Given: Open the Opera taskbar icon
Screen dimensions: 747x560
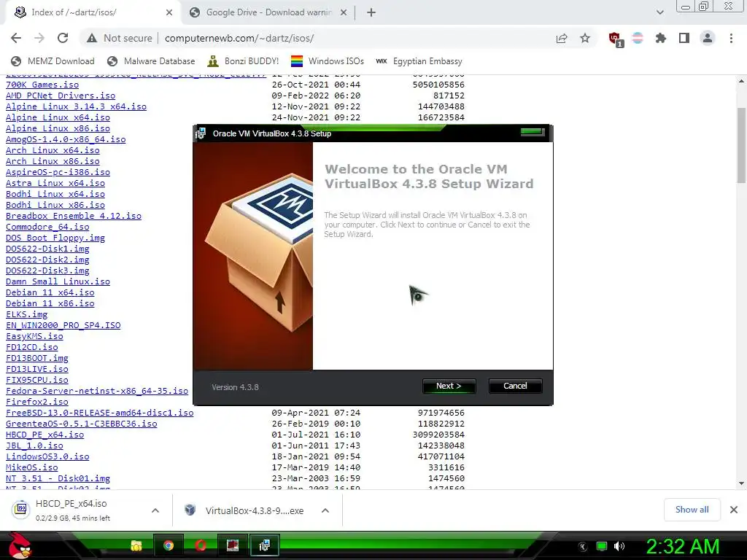Looking at the screenshot, I should click(x=201, y=545).
